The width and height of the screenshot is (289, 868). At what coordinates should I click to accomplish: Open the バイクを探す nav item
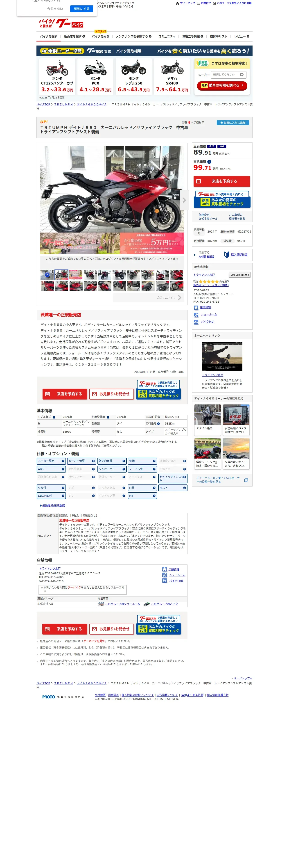pos(48,36)
